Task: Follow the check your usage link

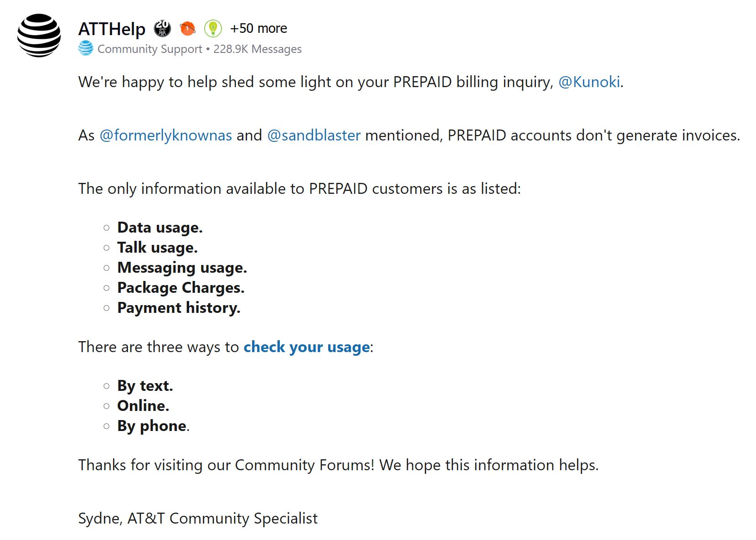Action: click(x=307, y=347)
